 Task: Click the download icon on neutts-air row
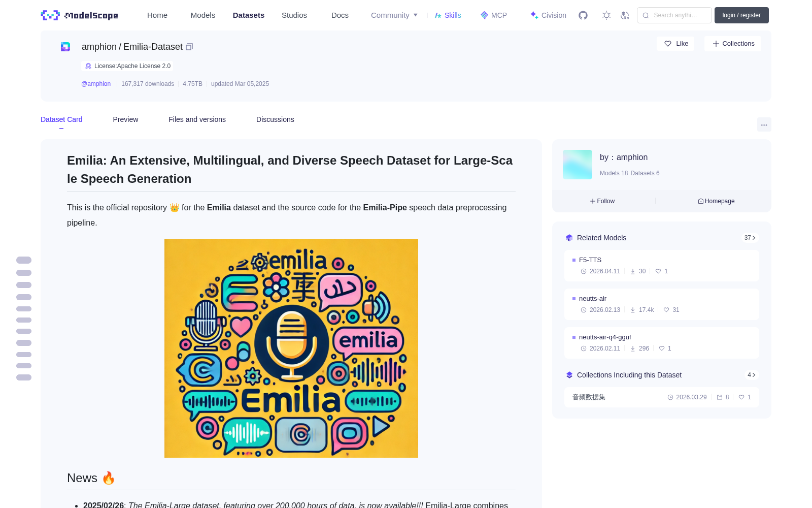[633, 310]
